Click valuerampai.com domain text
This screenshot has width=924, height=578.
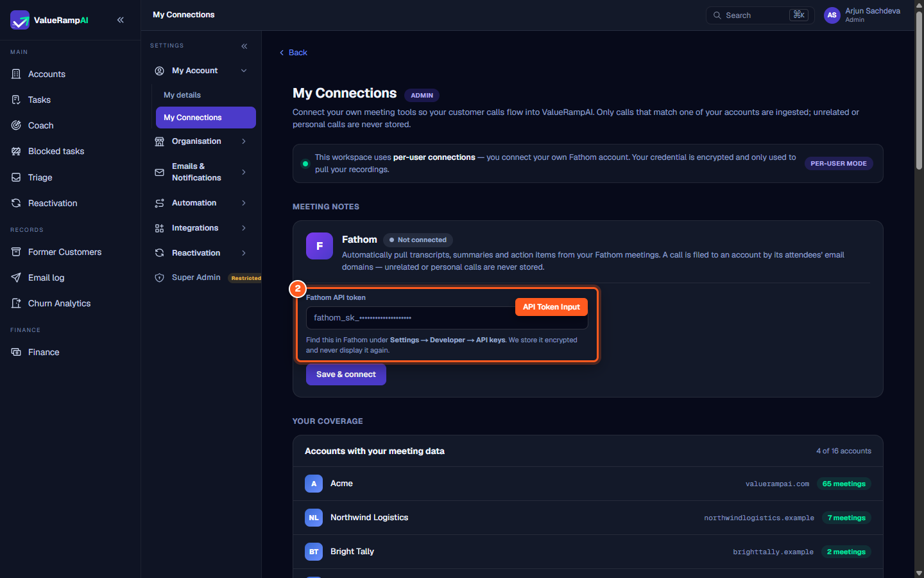(x=777, y=484)
